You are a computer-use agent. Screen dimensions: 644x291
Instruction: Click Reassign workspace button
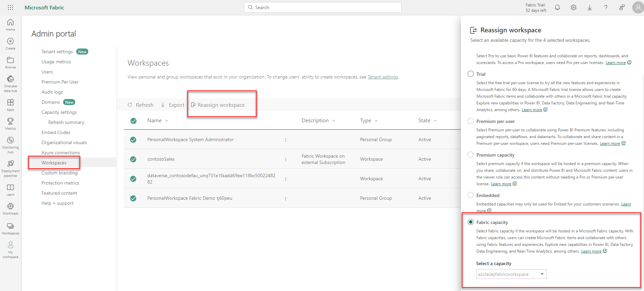[x=218, y=105]
